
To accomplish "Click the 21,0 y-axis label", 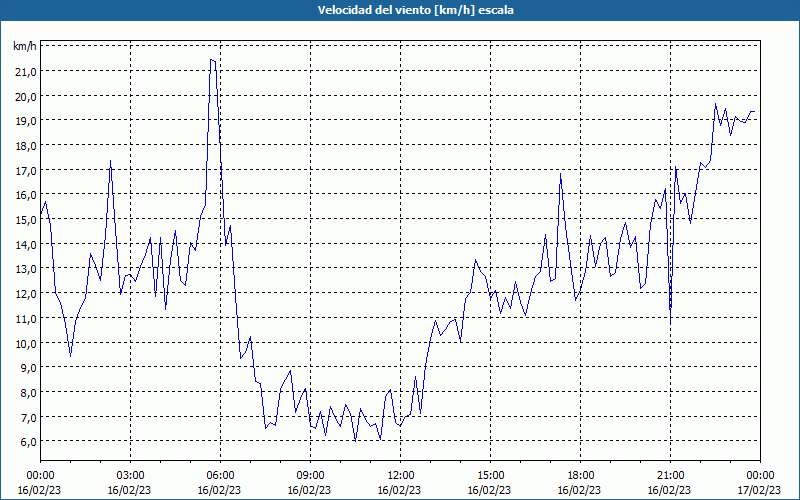I will 26,71.
